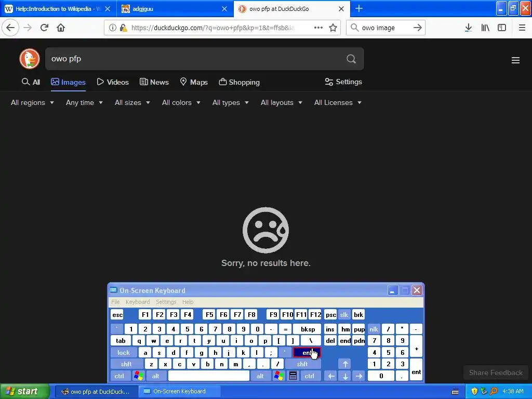Expand the All layouts filter
532x399 pixels.
(281, 102)
